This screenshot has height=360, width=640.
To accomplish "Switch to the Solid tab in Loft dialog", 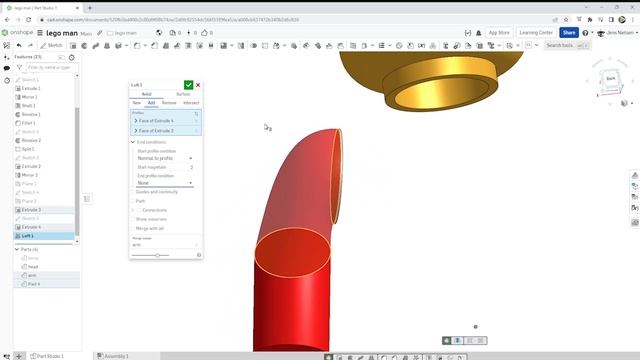I will point(146,94).
